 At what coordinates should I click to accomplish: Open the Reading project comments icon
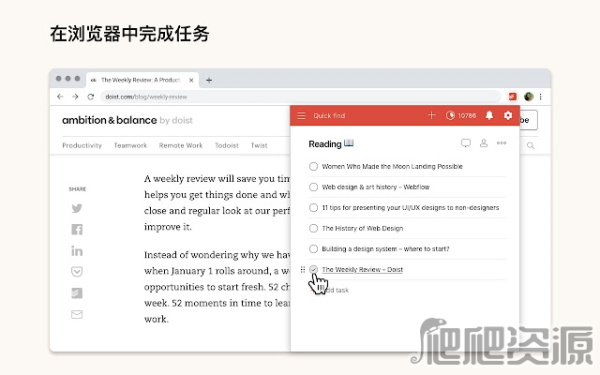pyautogui.click(x=466, y=143)
